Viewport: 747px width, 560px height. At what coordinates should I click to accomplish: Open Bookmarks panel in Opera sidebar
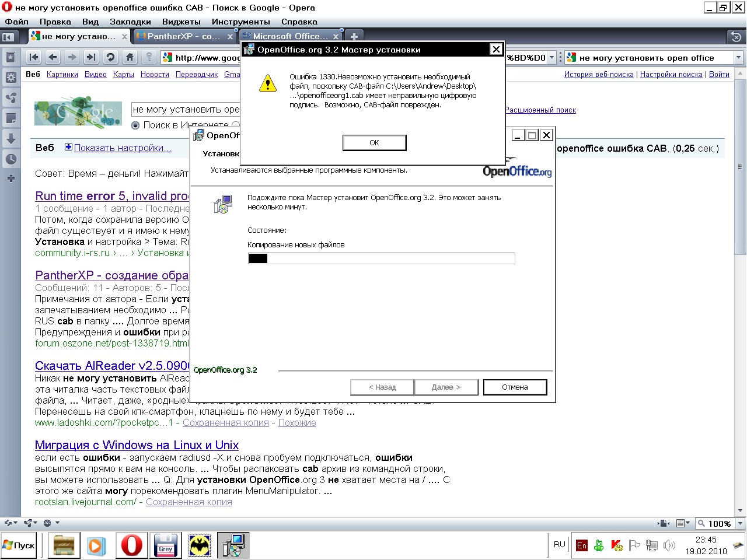click(11, 57)
